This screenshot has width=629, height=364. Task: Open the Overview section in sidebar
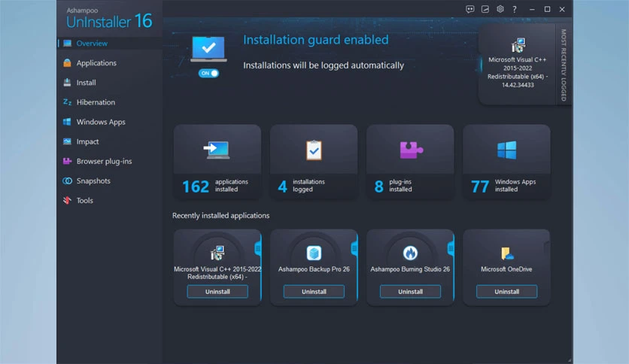point(110,44)
